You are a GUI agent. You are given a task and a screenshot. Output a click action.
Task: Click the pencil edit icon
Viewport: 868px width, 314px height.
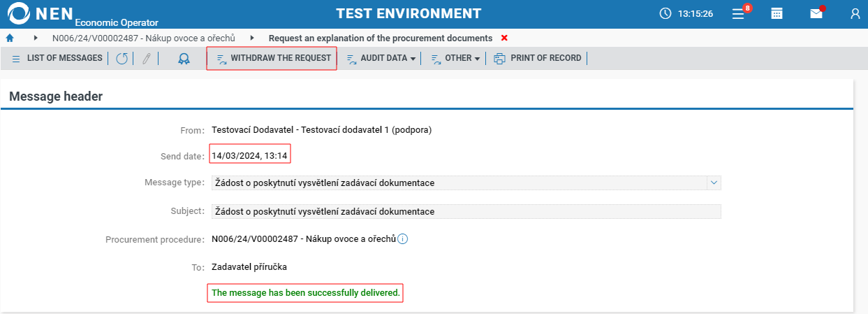tap(146, 59)
